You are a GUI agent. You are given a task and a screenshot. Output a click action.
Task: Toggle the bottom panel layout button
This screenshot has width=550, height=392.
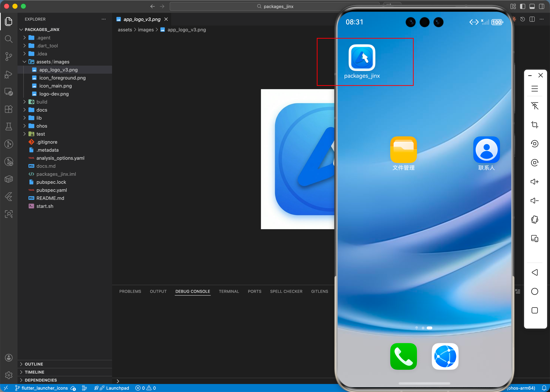pyautogui.click(x=532, y=6)
